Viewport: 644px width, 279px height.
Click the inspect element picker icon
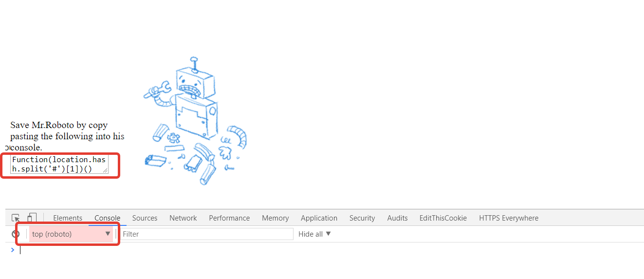click(x=16, y=218)
